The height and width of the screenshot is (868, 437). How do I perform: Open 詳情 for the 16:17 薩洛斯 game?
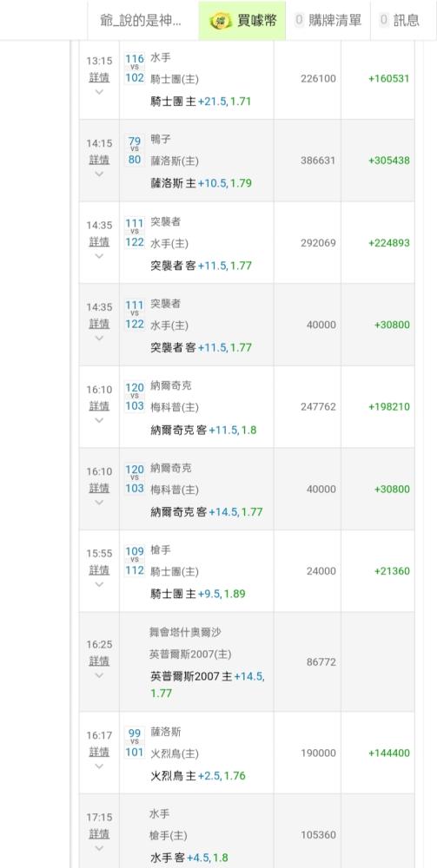click(99, 752)
